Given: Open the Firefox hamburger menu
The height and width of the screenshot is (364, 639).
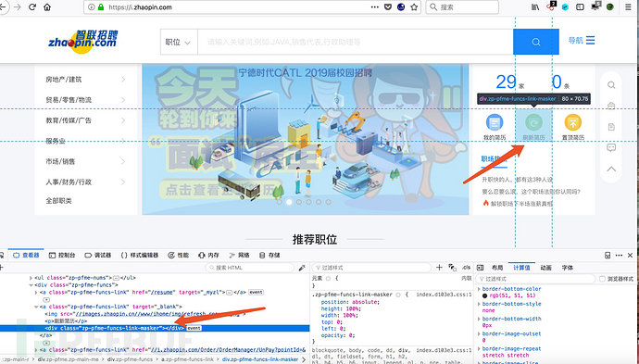Looking at the screenshot, I should click(x=628, y=6).
